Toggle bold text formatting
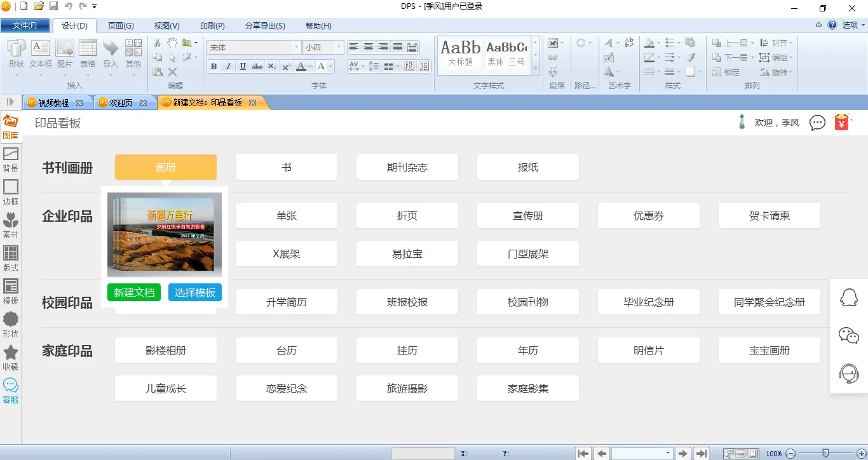 point(214,67)
